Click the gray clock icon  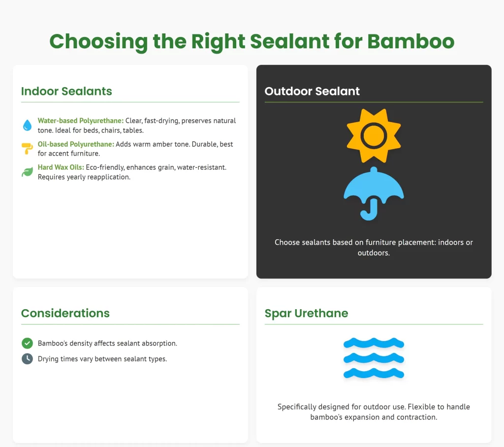coord(27,359)
